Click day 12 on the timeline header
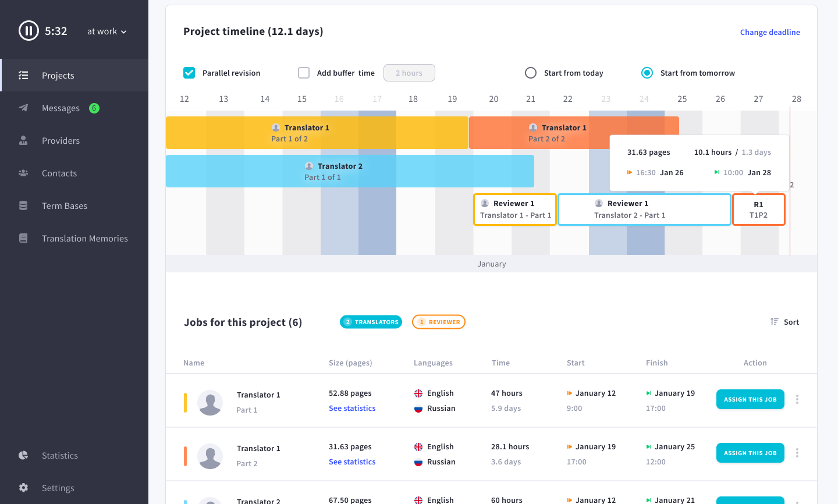Image resolution: width=838 pixels, height=504 pixels. 184,99
